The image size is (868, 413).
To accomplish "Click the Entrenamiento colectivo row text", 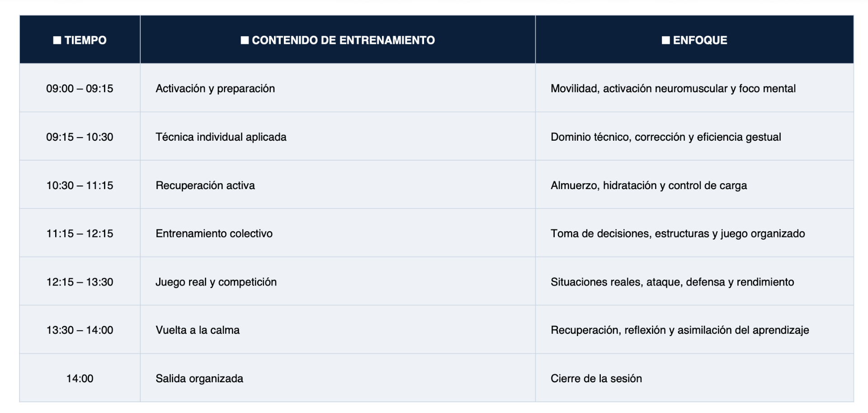I will tap(214, 233).
